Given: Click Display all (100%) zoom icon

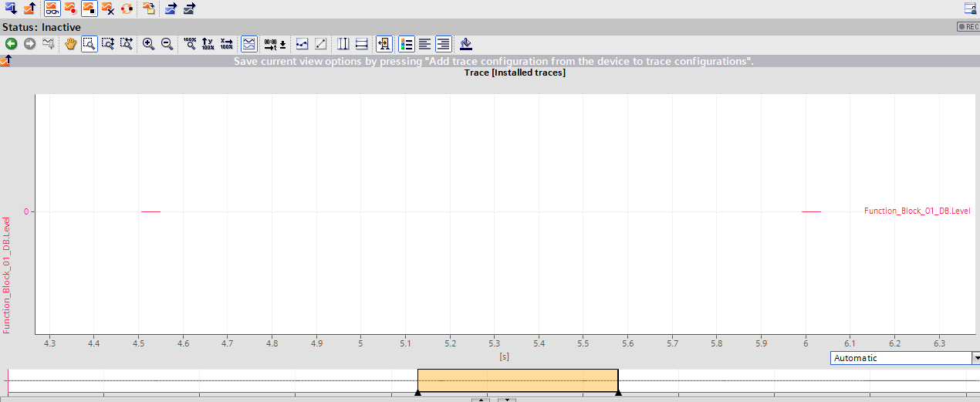Looking at the screenshot, I should [x=190, y=44].
